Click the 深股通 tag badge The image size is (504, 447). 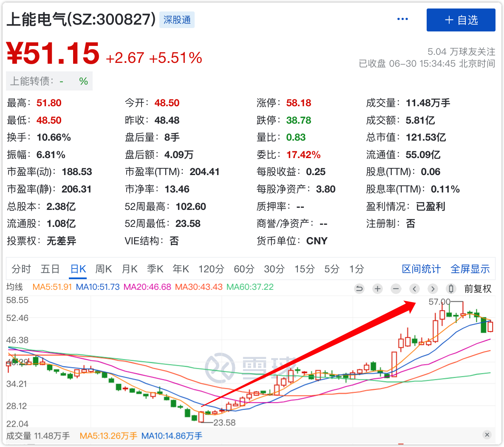pyautogui.click(x=177, y=20)
